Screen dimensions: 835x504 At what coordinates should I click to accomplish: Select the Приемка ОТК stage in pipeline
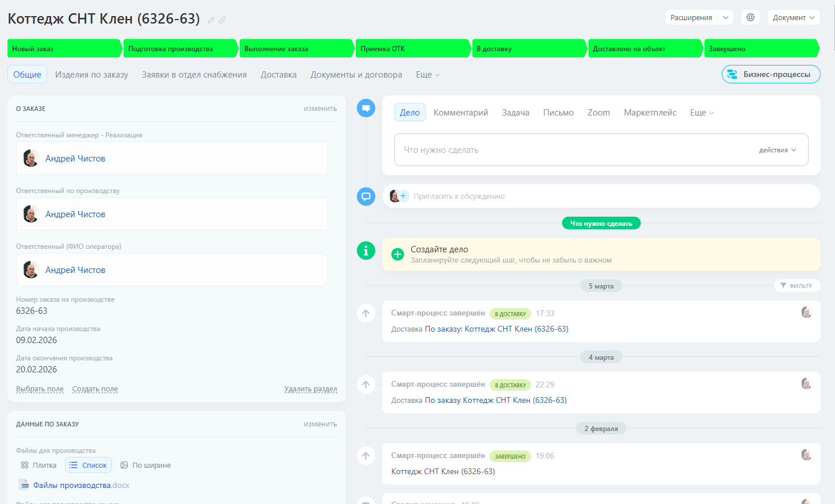coord(412,49)
